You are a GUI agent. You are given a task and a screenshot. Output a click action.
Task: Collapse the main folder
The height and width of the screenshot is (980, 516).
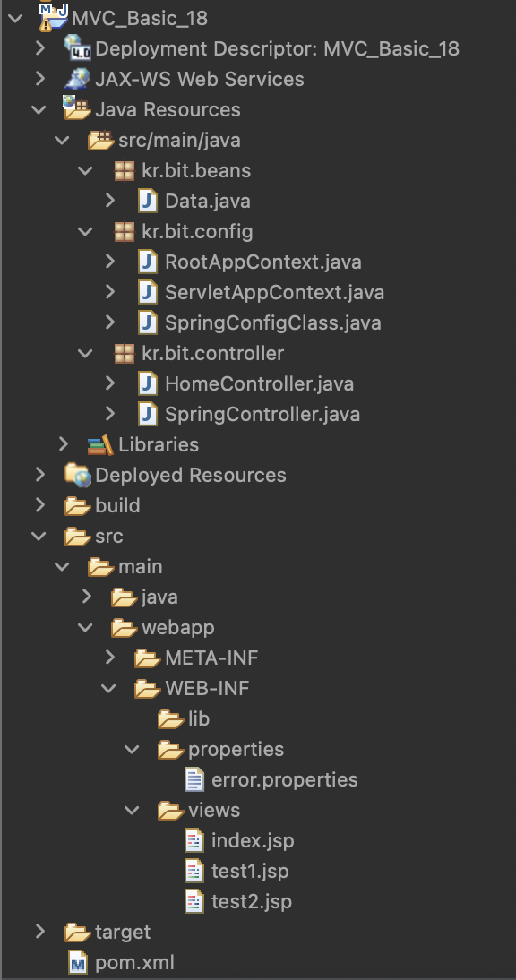point(62,567)
